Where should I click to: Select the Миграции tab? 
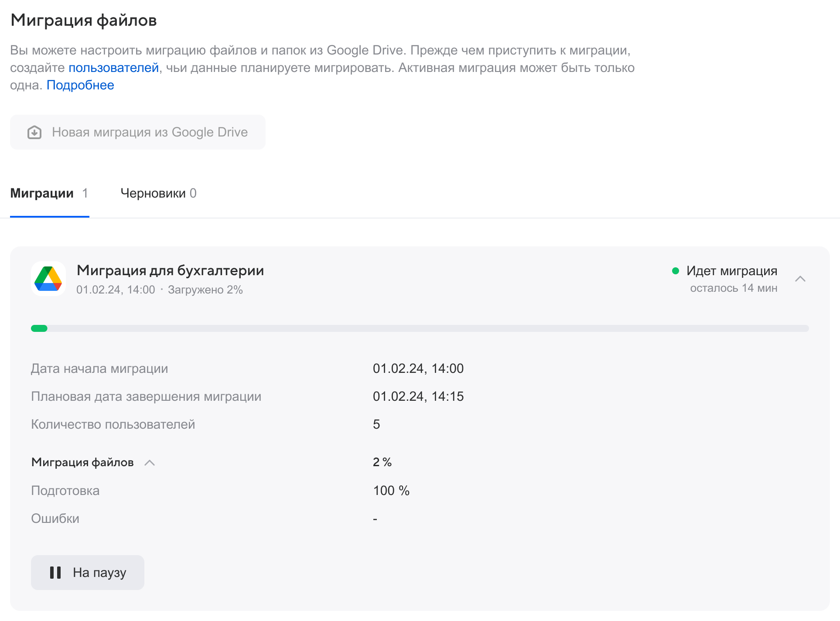pyautogui.click(x=49, y=193)
